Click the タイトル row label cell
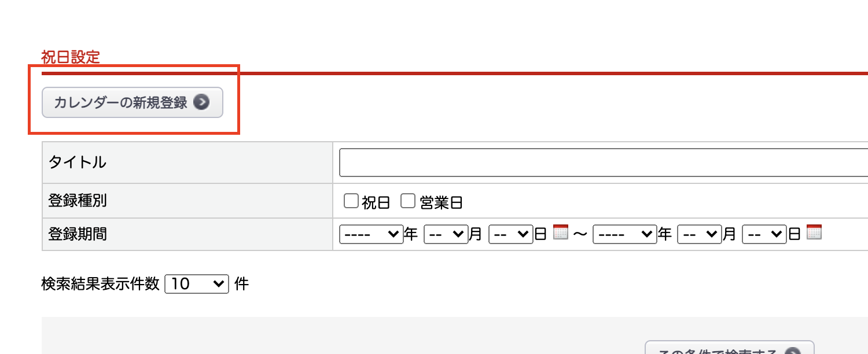This screenshot has width=868, height=354. point(187,163)
